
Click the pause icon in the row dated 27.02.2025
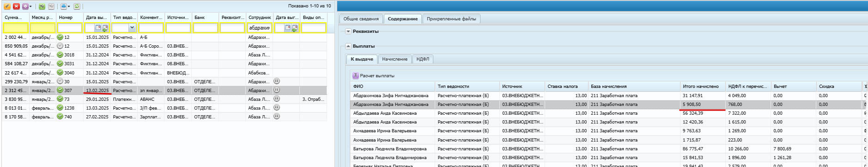coord(277,116)
